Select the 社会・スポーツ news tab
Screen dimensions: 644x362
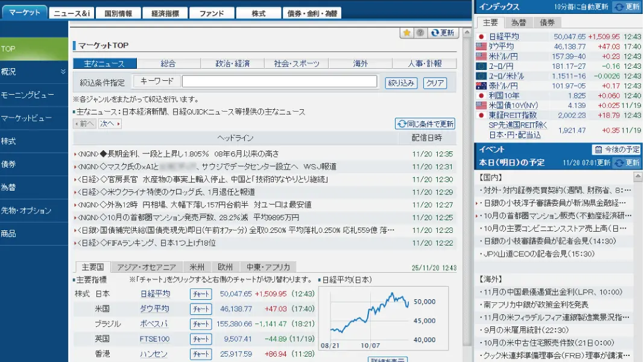tap(297, 63)
